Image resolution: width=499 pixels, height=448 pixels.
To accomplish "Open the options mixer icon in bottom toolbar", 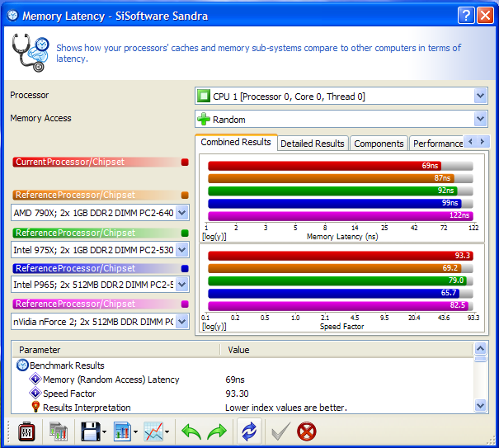I will tap(26, 432).
